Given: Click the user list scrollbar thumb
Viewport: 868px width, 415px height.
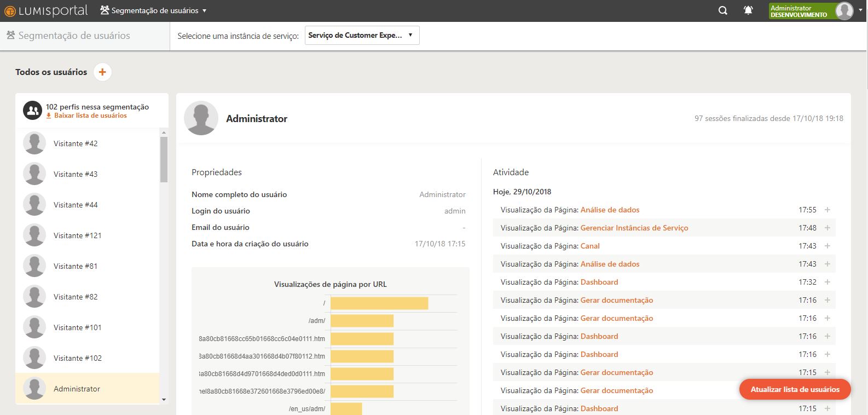Looking at the screenshot, I should 164,159.
